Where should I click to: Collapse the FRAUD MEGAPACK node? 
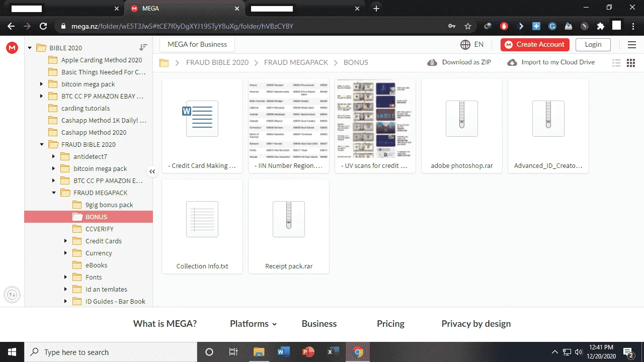[54, 193]
